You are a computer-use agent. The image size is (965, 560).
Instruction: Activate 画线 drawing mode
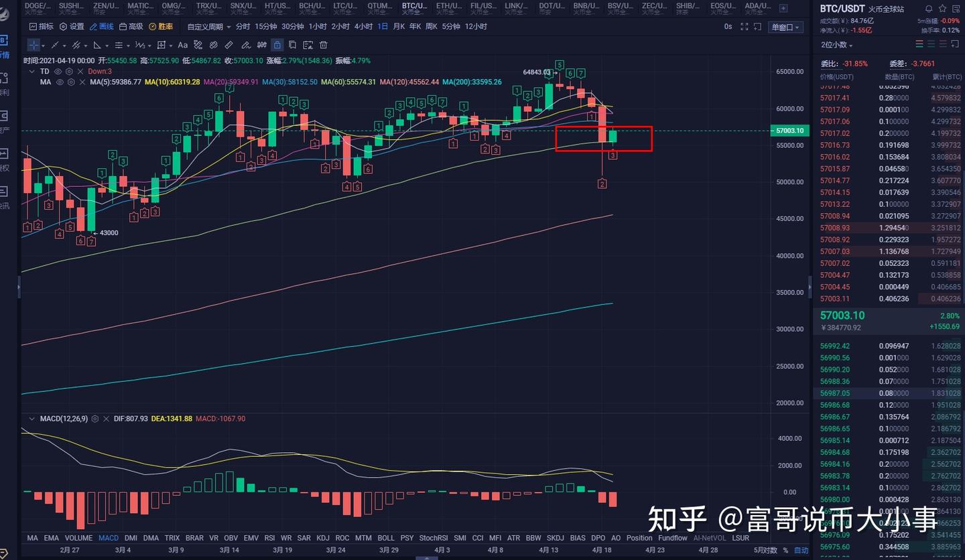point(102,27)
